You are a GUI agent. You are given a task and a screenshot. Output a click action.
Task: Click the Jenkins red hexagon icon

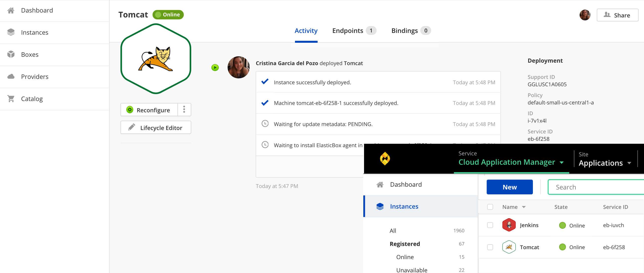[x=509, y=225]
